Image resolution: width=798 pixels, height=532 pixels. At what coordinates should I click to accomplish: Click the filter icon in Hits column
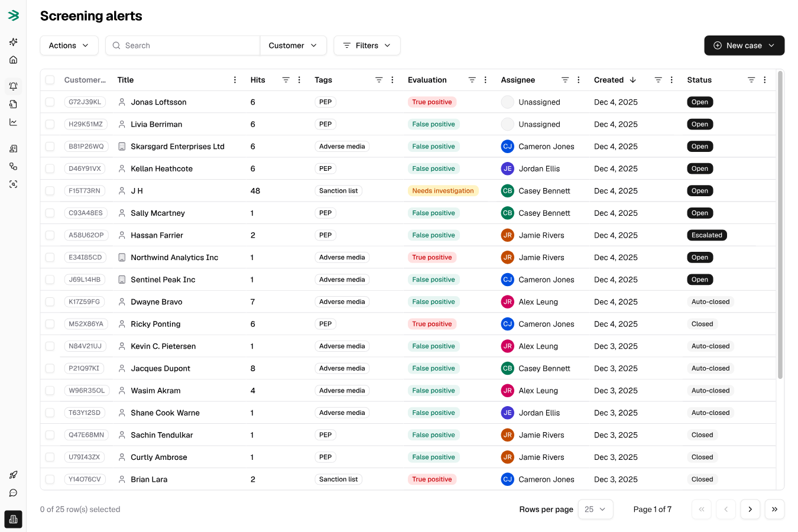coord(286,80)
